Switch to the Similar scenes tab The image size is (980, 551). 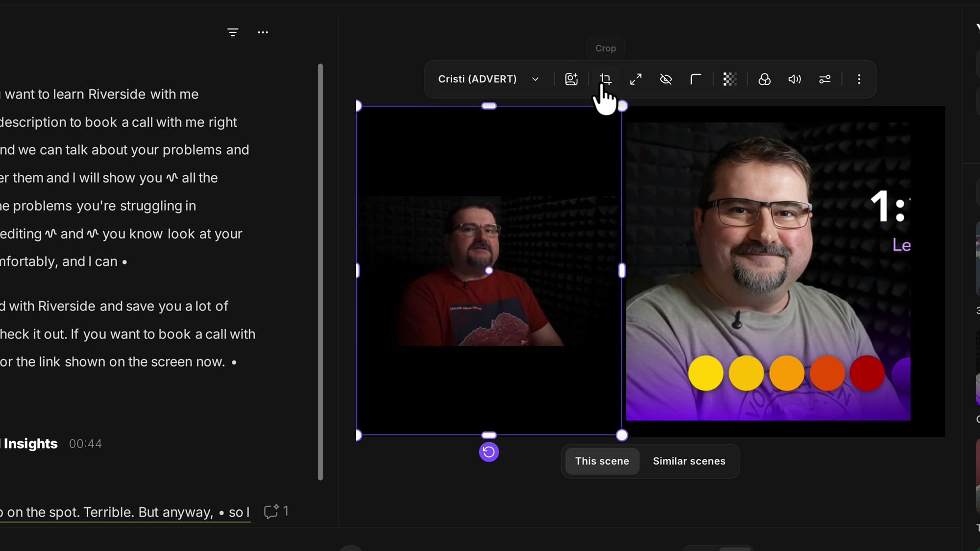[689, 461]
